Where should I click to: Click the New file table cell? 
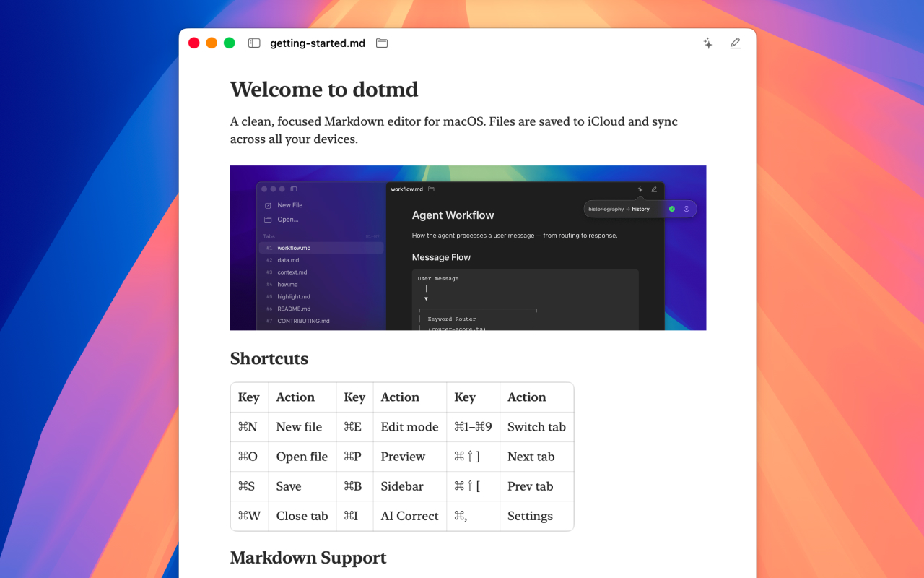[x=302, y=427]
